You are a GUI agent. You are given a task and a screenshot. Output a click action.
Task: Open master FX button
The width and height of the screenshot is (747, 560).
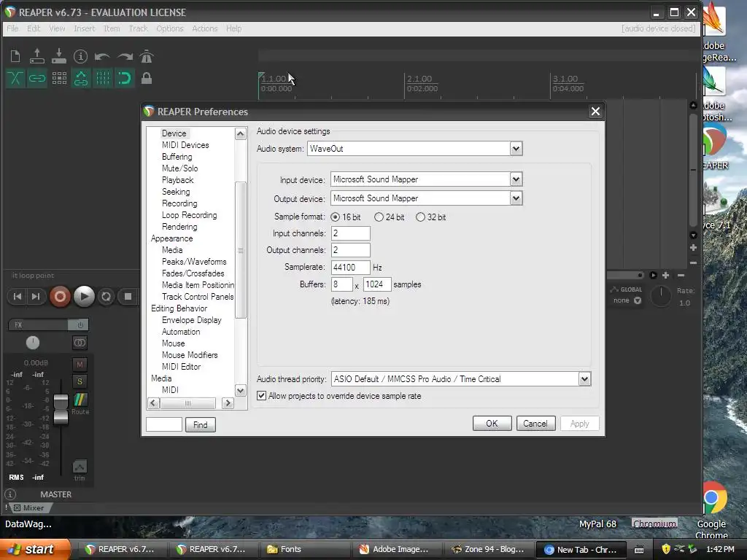pyautogui.click(x=38, y=324)
